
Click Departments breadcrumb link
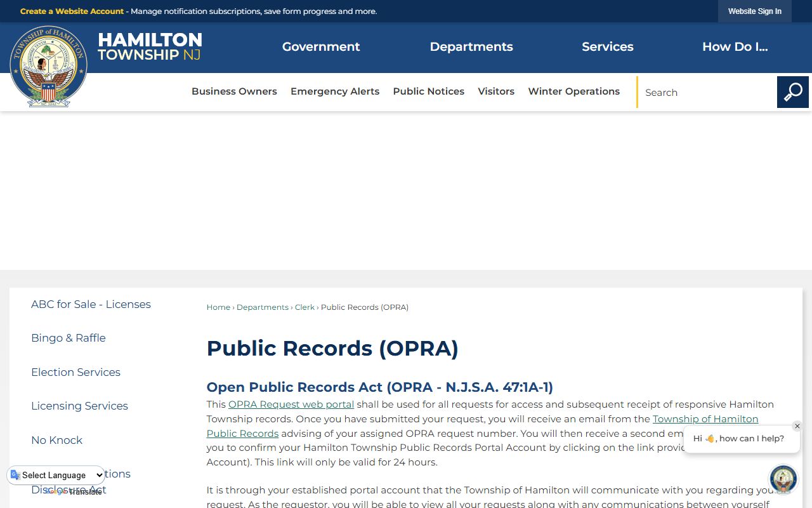[x=263, y=307]
